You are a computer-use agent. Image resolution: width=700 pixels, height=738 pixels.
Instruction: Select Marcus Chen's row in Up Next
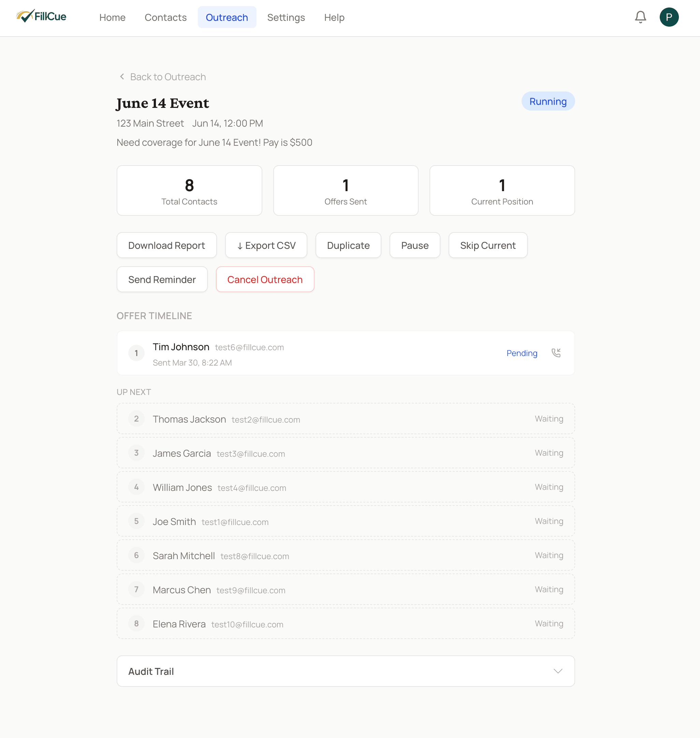[346, 590]
